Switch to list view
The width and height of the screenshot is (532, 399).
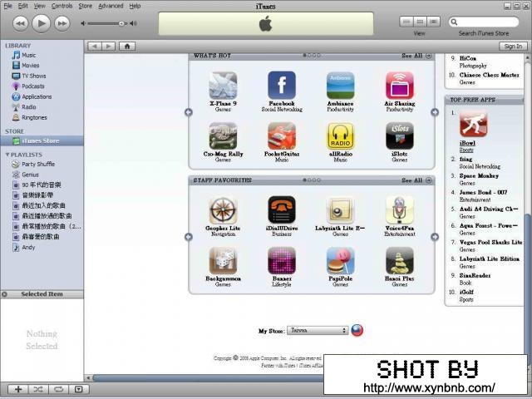[406, 22]
